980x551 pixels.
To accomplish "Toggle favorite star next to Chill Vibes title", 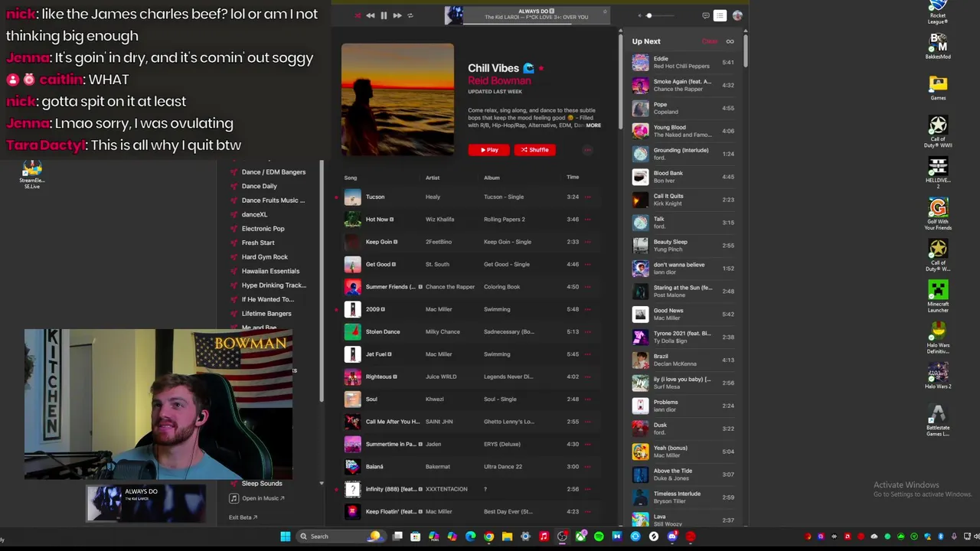I will 541,68.
